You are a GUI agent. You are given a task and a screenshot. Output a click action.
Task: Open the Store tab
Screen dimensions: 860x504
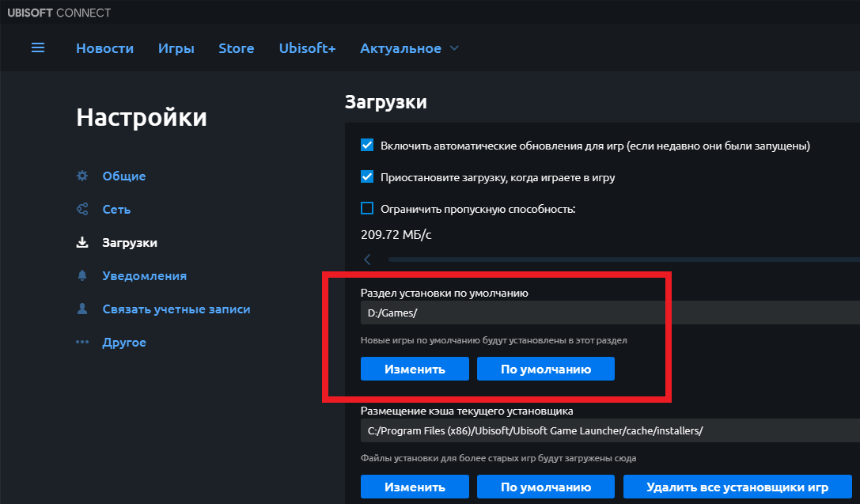coord(237,48)
